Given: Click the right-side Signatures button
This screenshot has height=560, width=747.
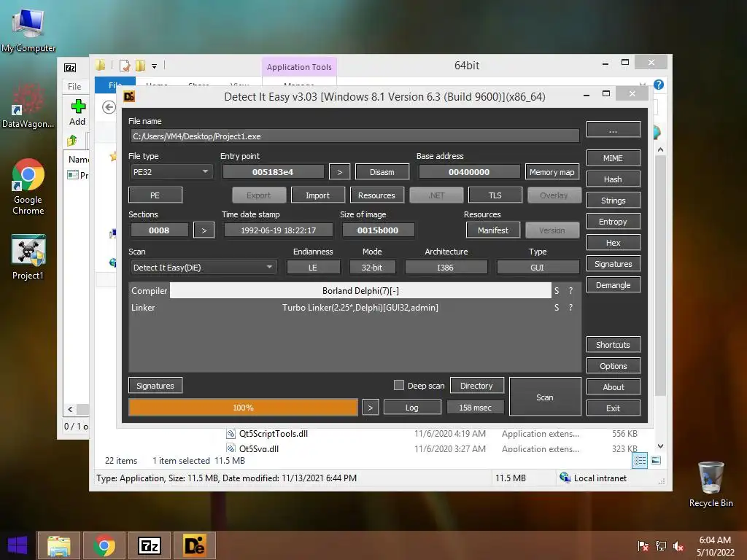Looking at the screenshot, I should tap(613, 264).
